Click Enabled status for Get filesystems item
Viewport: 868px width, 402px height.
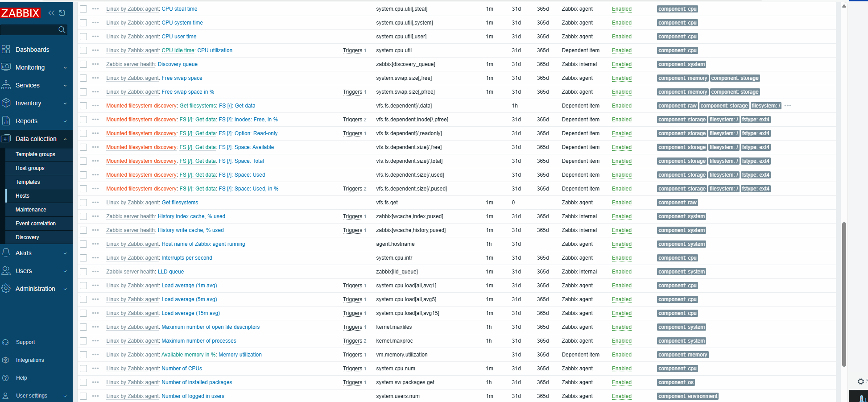(622, 203)
